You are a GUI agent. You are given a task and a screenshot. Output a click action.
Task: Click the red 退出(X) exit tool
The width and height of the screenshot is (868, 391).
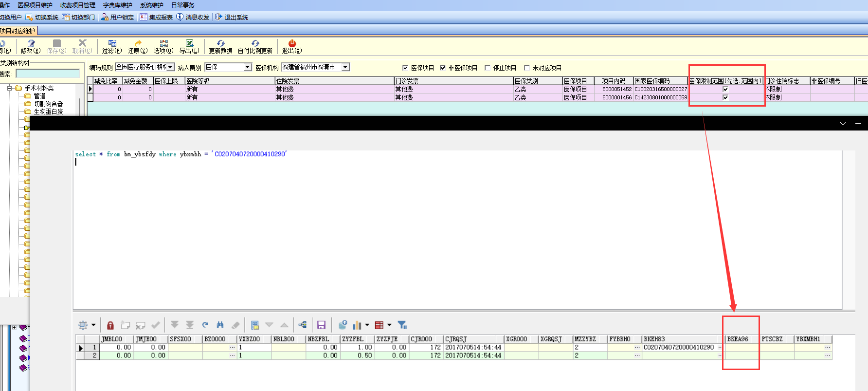292,47
